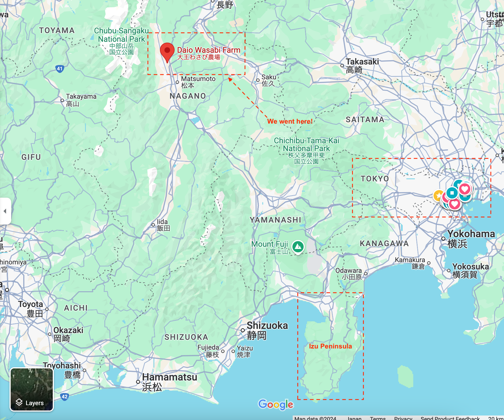Click the southernmost pink heart marker in Tokyo
This screenshot has height=420, width=504.
pos(455,204)
